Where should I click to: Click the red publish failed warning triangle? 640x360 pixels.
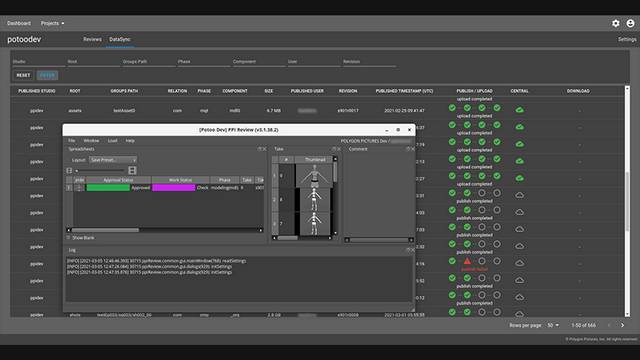click(x=467, y=261)
